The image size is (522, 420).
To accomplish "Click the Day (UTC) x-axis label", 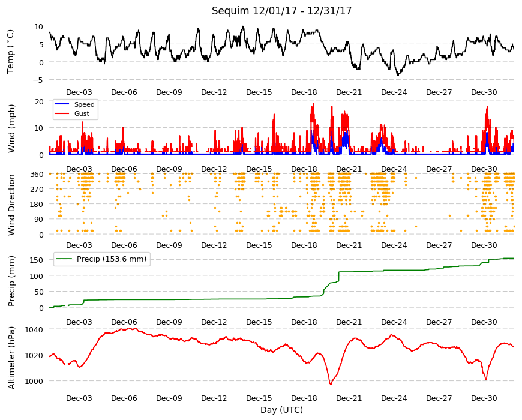I will coord(281,410).
